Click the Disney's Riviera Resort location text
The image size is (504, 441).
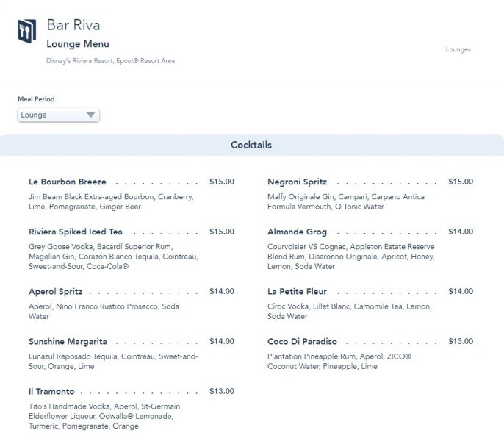[x=110, y=61]
